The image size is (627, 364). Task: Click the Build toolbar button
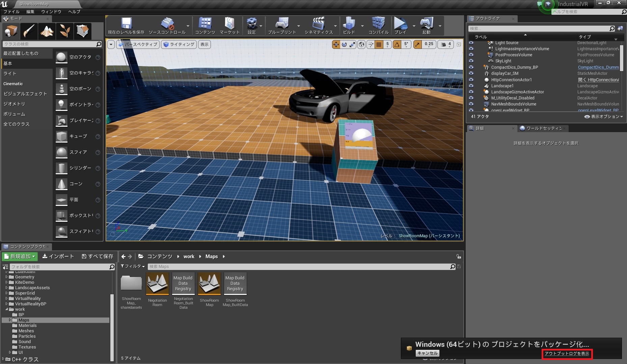click(x=349, y=26)
